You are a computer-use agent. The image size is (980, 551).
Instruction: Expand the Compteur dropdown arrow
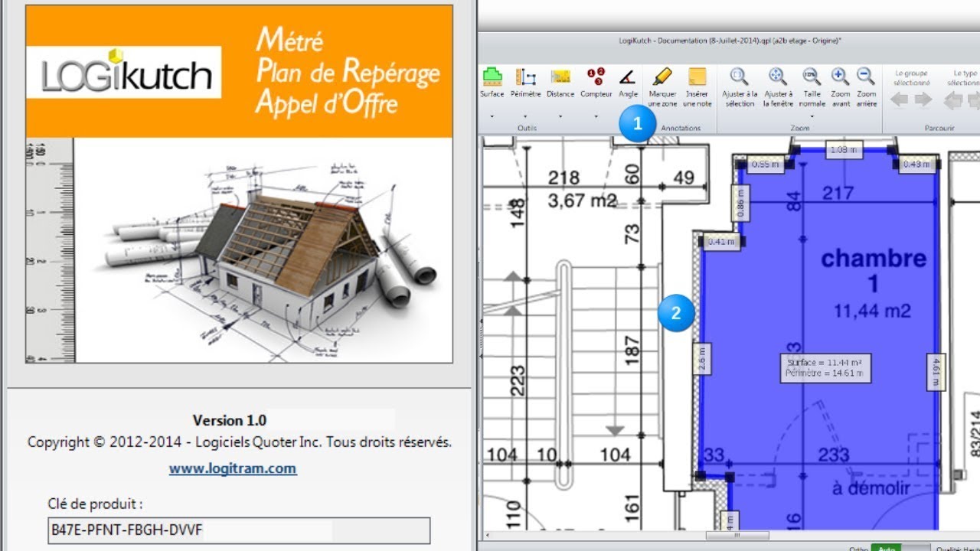click(x=596, y=116)
